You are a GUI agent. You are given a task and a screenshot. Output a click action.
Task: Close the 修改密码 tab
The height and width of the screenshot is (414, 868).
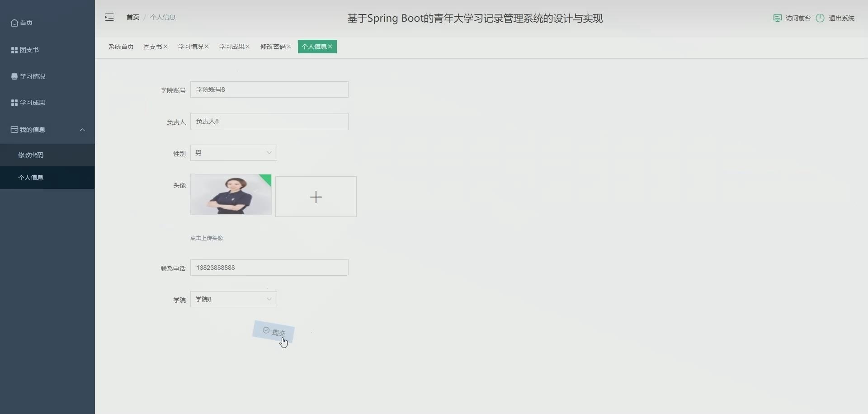tap(289, 47)
